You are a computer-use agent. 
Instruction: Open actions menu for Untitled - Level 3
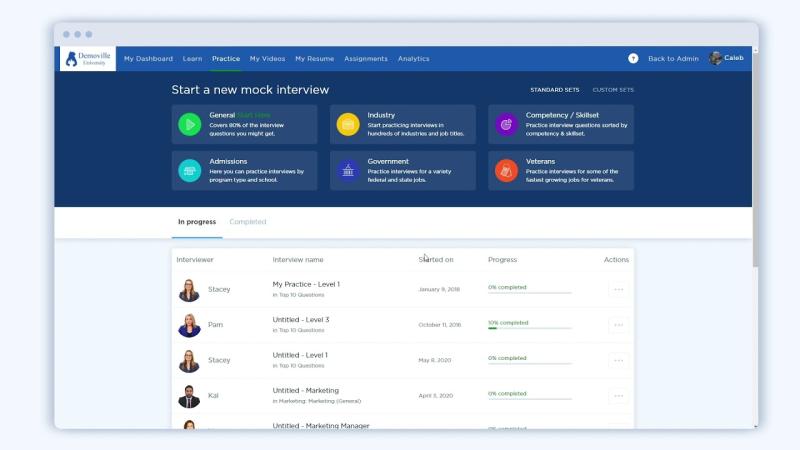[618, 325]
